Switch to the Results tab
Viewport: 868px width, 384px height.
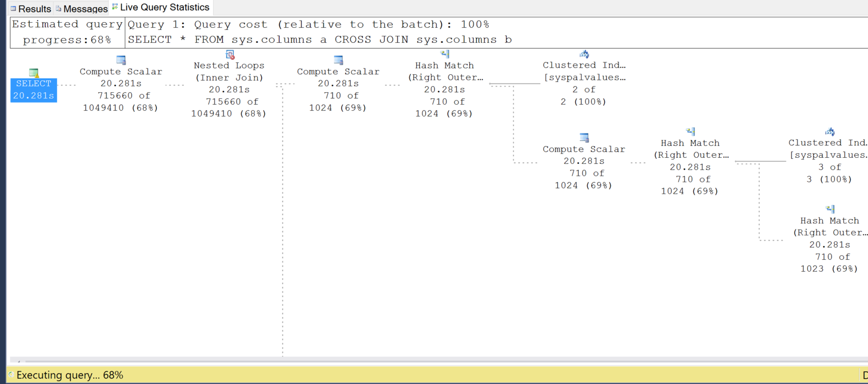(x=31, y=9)
